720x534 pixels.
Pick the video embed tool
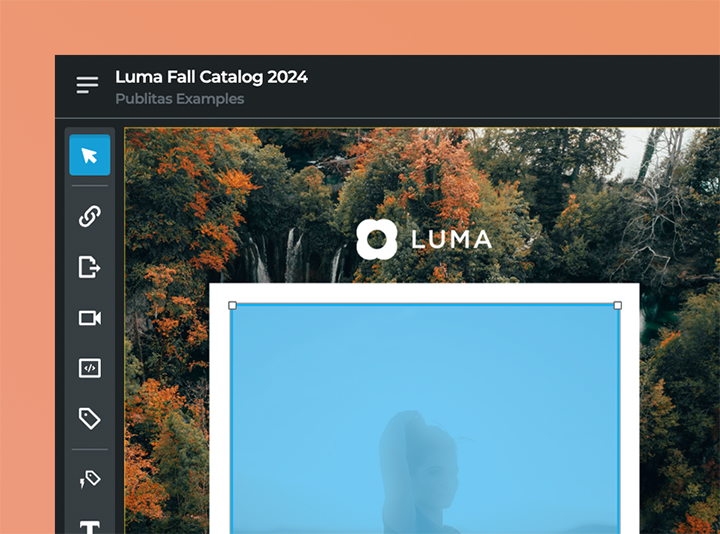pos(90,318)
